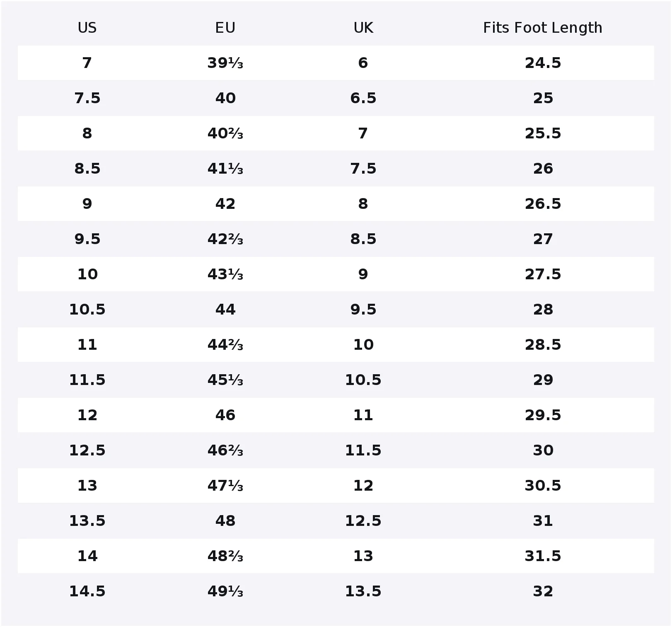The width and height of the screenshot is (672, 627).
Task: Select US size 11 cell
Action: [87, 345]
